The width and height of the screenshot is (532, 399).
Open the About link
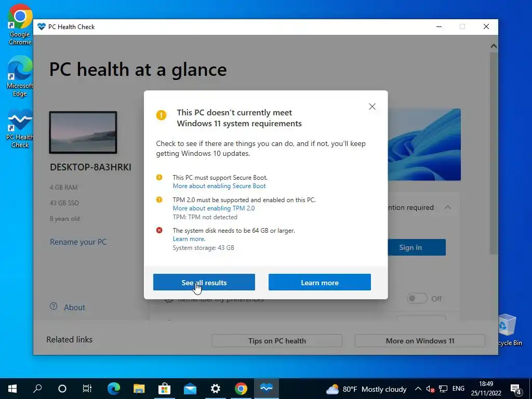point(74,308)
